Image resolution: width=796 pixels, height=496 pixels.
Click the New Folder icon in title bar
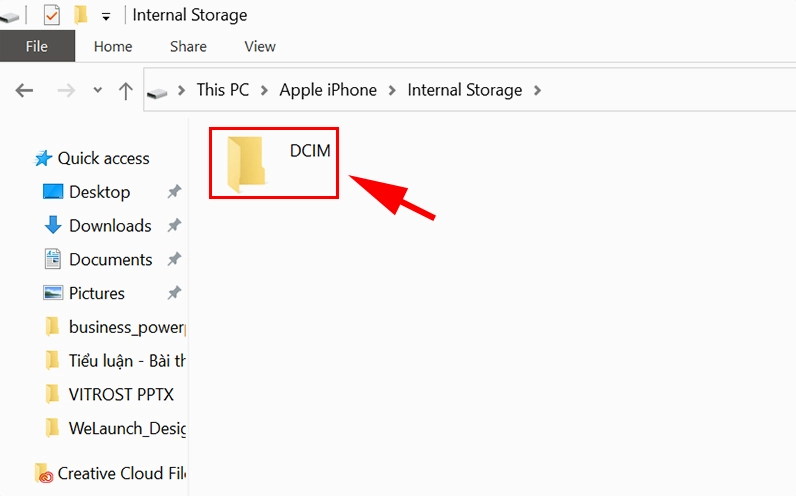click(80, 15)
